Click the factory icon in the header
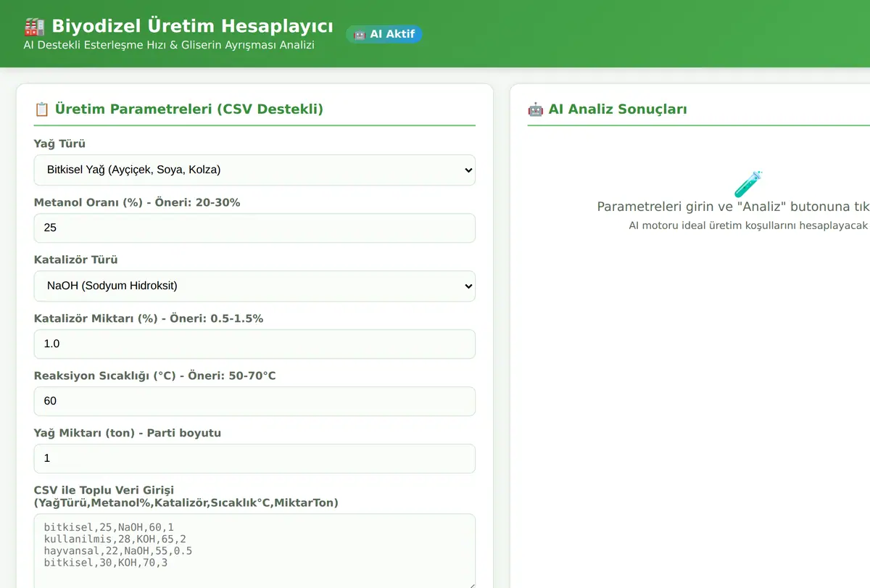 coord(34,27)
